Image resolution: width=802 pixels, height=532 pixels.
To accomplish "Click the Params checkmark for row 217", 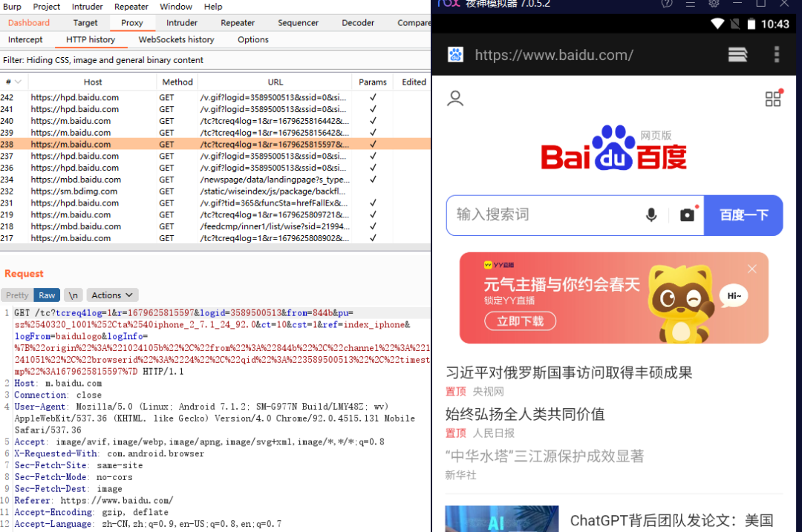I will point(373,238).
